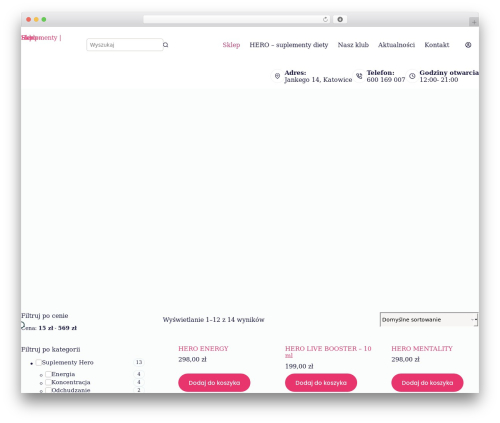Open the Domyślne sortowanie dropdown
This screenshot has height=423, width=500.
tap(429, 320)
